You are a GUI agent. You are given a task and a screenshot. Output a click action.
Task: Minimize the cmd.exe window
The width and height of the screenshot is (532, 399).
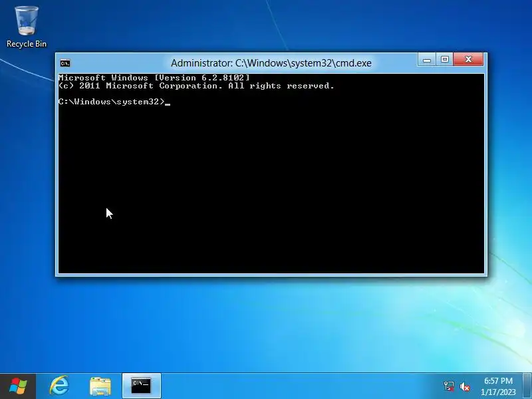427,60
